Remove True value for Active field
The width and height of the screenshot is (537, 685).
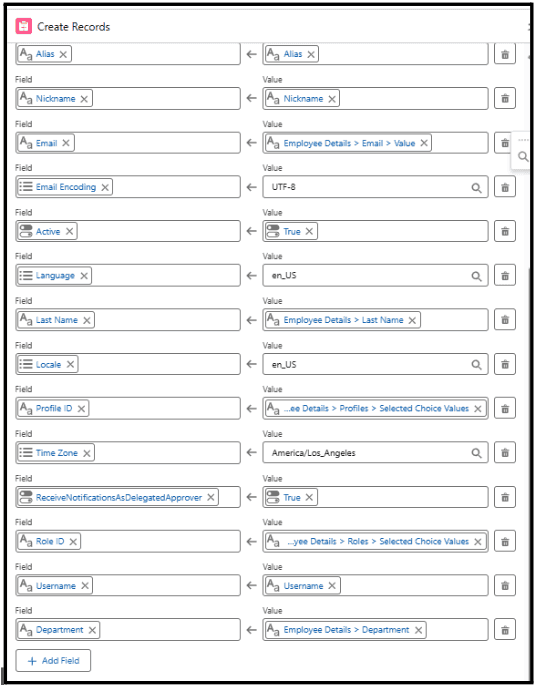309,232
